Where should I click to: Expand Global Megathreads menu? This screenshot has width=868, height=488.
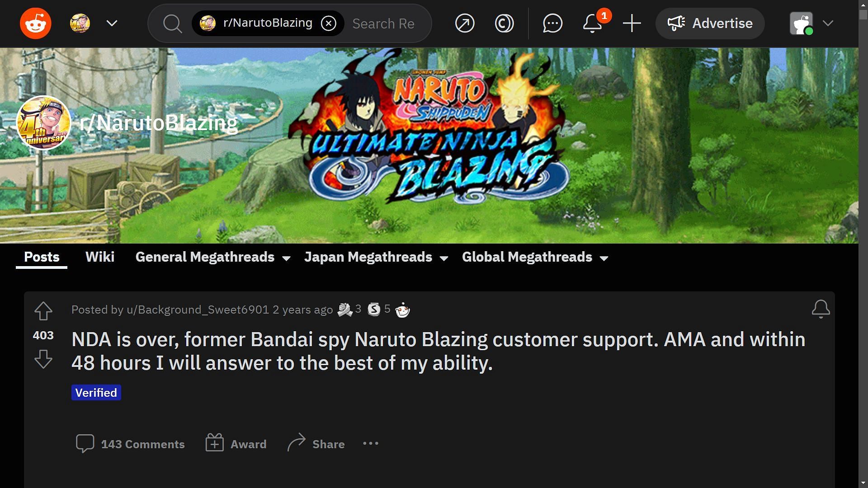coord(535,257)
